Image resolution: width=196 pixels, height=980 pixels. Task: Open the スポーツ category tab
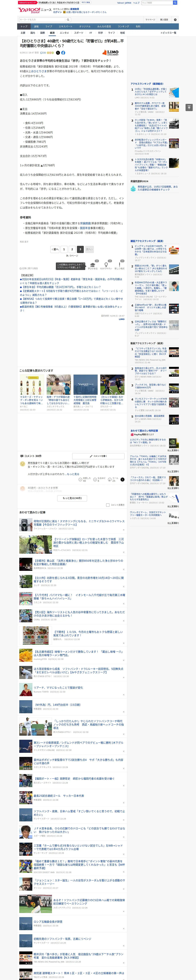pos(78,33)
